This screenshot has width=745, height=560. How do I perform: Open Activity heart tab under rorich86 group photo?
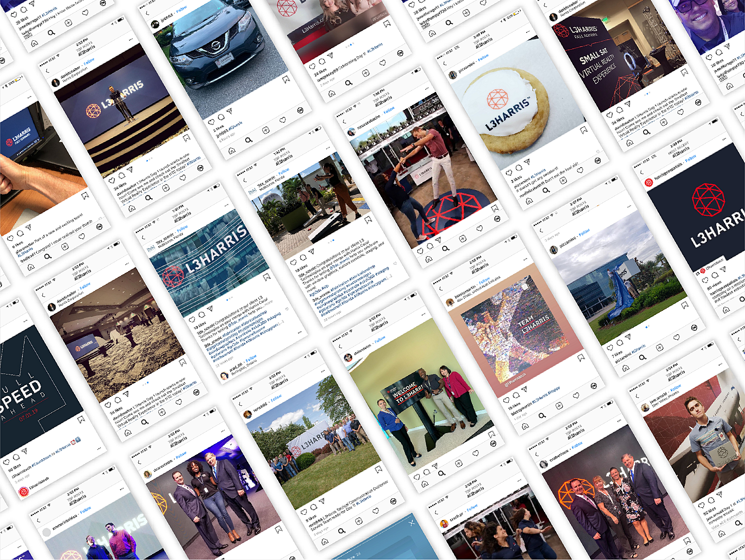pyautogui.click(x=376, y=510)
